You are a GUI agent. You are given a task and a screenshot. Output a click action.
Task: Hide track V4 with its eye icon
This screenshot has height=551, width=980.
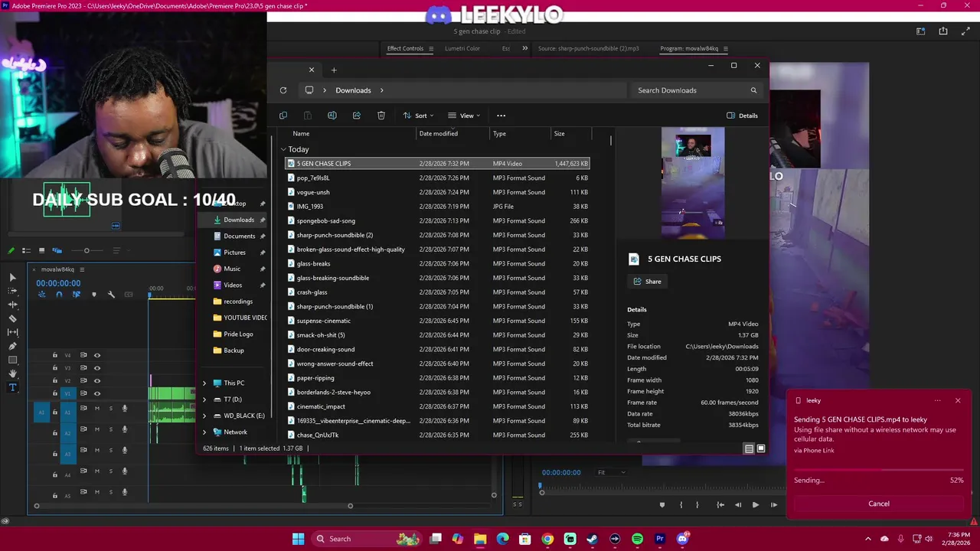click(x=96, y=355)
